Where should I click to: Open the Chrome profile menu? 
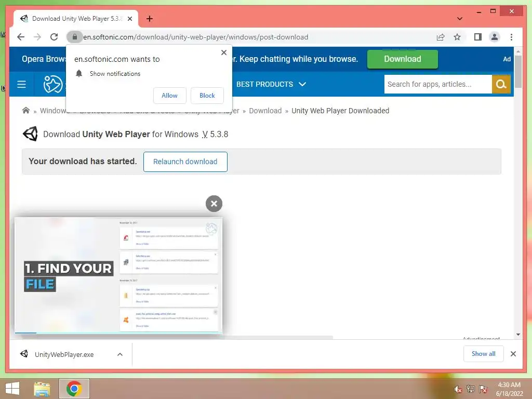[x=495, y=37]
